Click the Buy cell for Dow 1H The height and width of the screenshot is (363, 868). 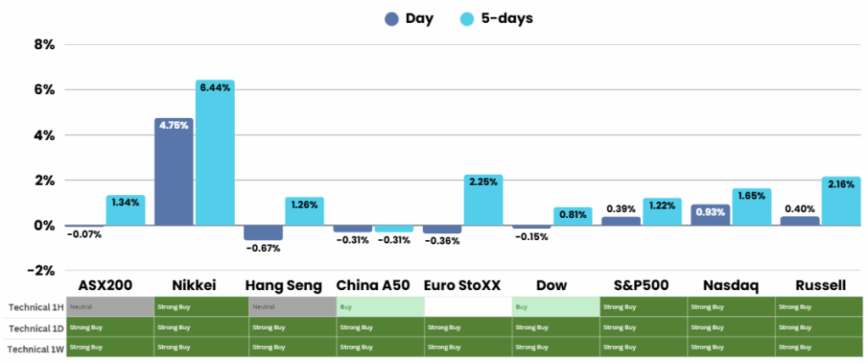(555, 307)
